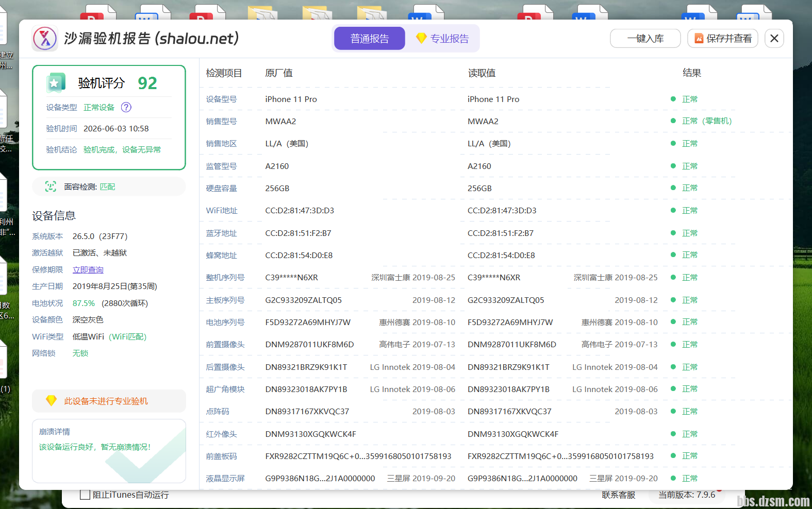The height and width of the screenshot is (509, 812).
Task: Click the read dot matrix serial DN89317167XKVQC37
Action: [510, 411]
